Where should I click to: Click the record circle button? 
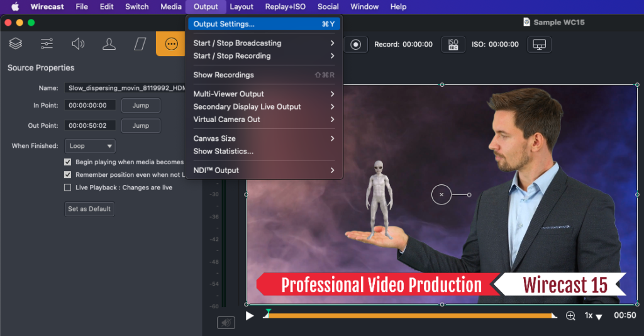tap(355, 45)
